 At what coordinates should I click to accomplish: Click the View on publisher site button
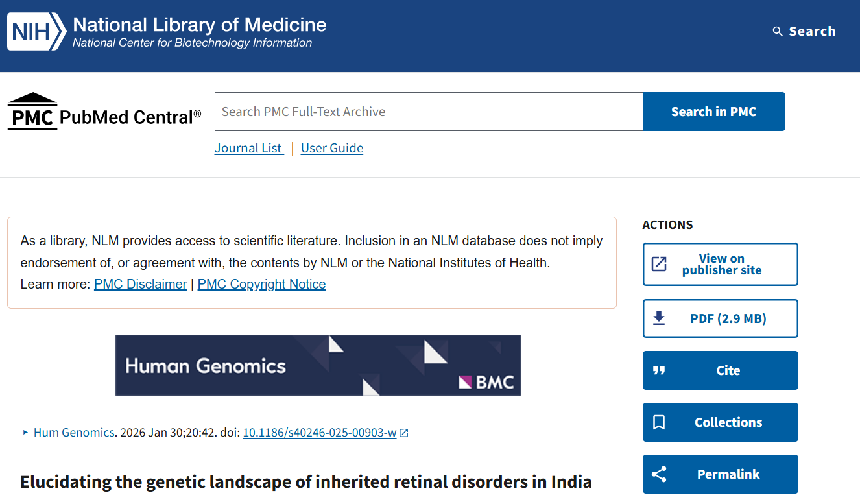[x=720, y=264]
